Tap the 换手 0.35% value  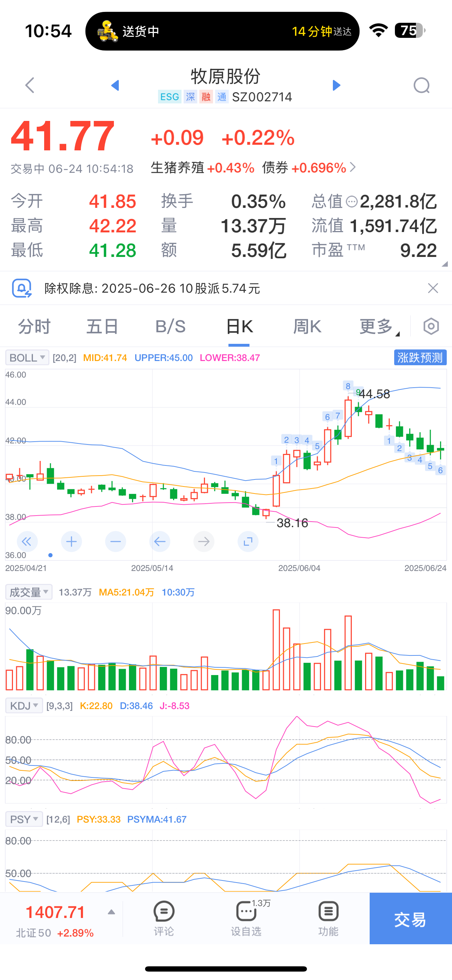pos(259,201)
